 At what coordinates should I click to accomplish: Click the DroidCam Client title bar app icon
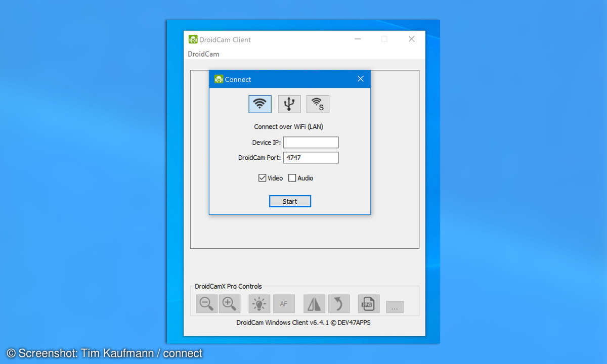pos(193,39)
